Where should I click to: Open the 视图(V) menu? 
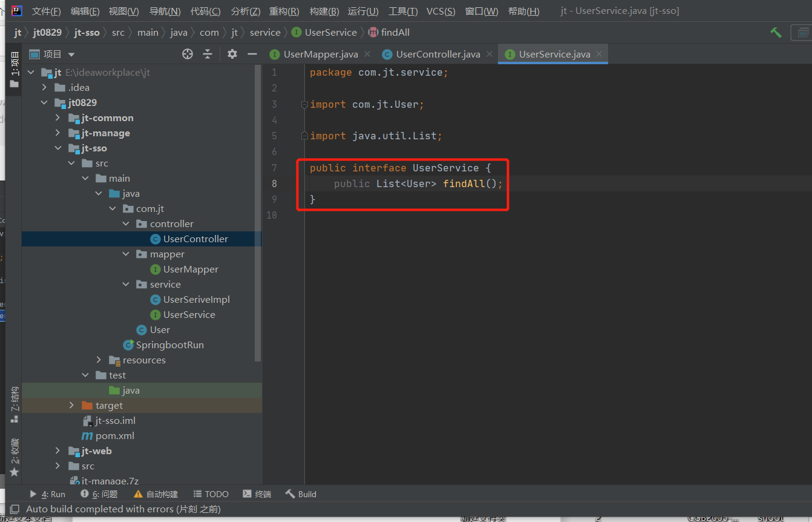123,12
